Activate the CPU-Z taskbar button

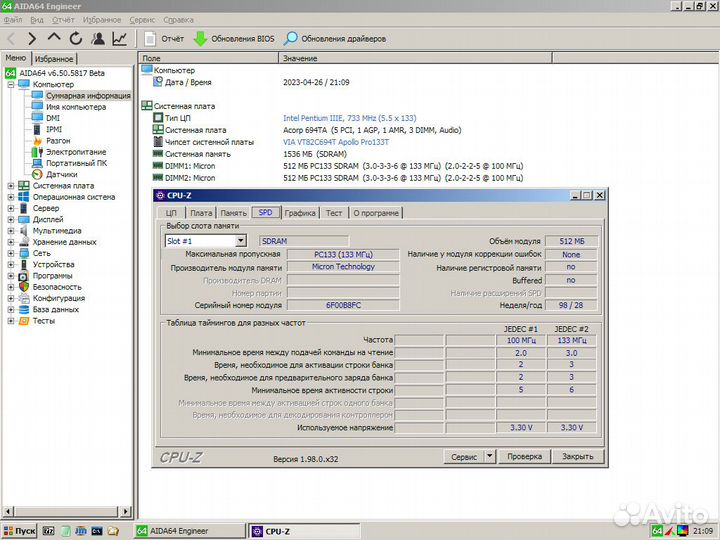(305, 531)
